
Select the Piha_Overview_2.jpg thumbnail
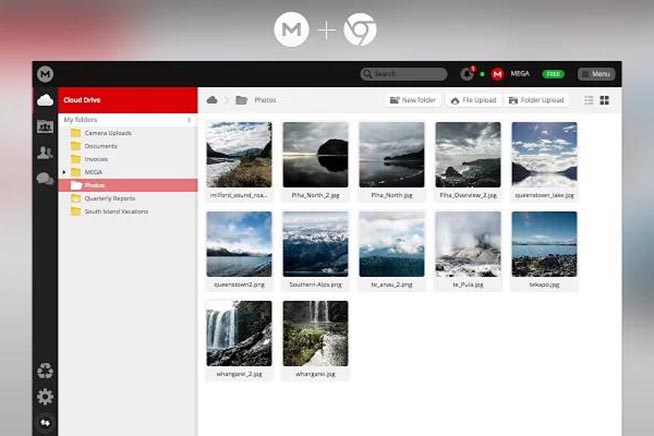tap(468, 155)
